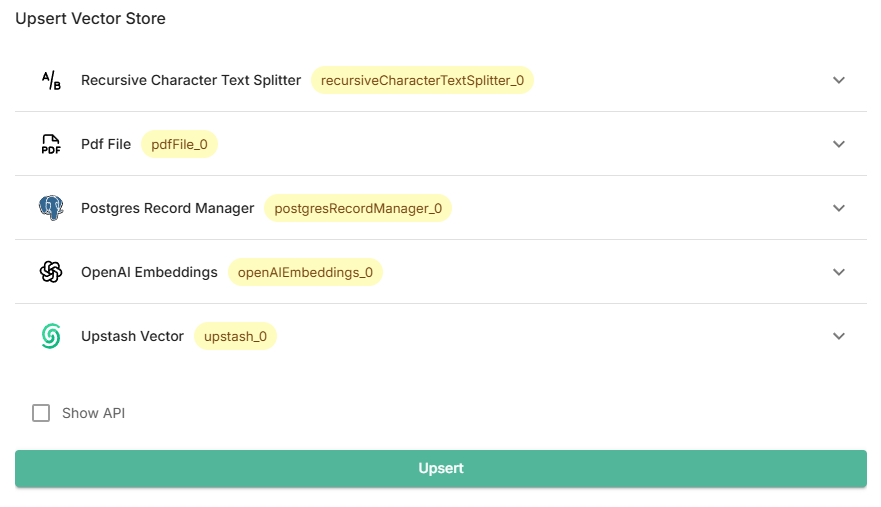Expand Recursive Character Text Splitter chevron
Viewport: 881px width, 507px height.
click(x=839, y=80)
